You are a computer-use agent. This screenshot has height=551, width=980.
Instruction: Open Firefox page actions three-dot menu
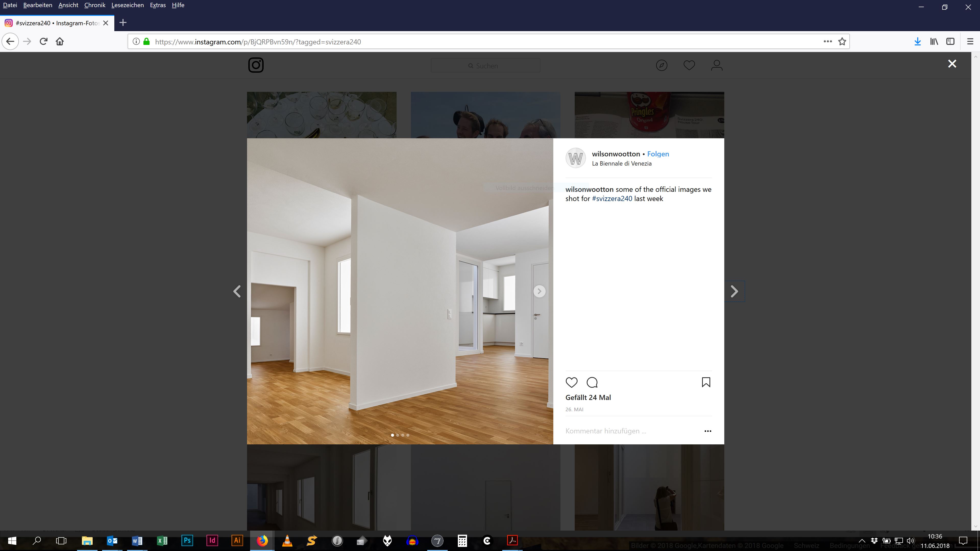[827, 41]
